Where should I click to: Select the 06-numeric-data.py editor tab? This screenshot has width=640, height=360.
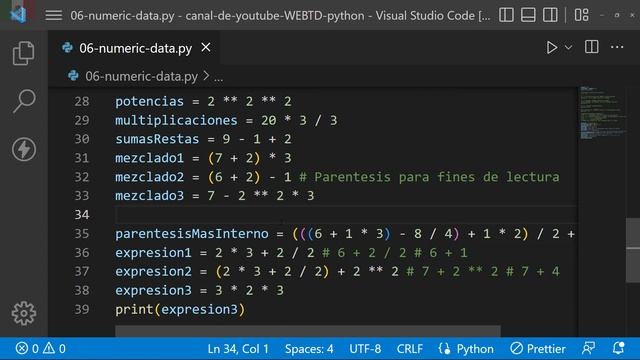(x=135, y=48)
